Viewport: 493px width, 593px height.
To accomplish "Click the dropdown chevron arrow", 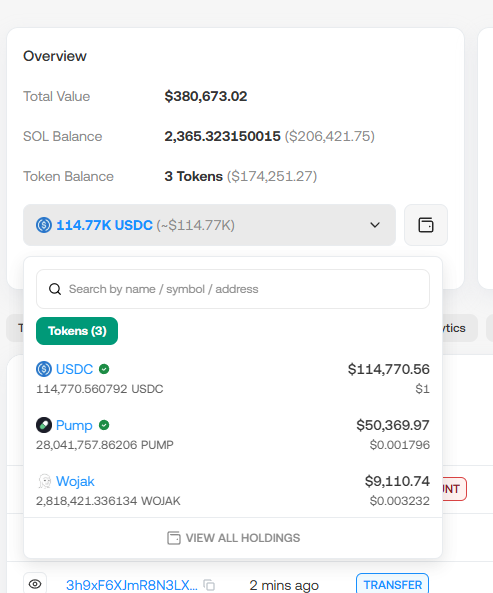I will click(375, 225).
